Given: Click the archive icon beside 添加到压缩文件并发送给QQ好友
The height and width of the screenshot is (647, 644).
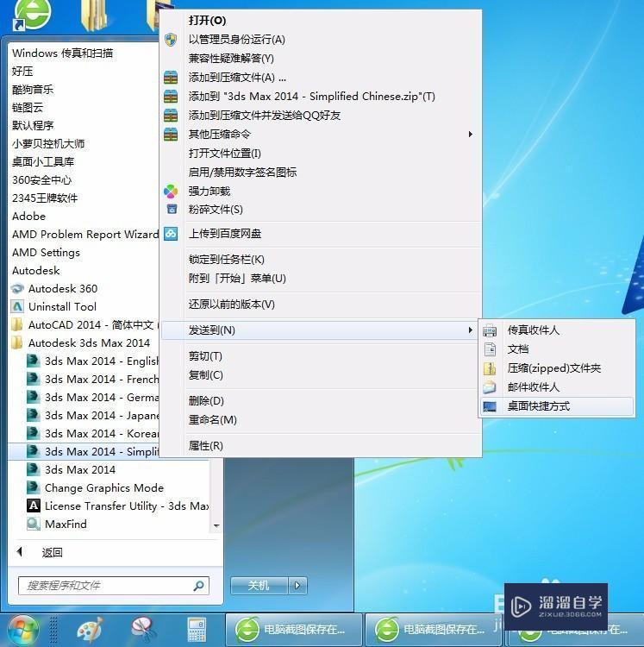Looking at the screenshot, I should (171, 115).
